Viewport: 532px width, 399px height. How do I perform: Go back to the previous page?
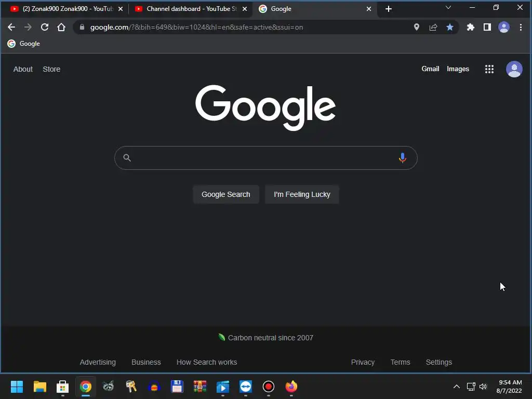pos(11,27)
